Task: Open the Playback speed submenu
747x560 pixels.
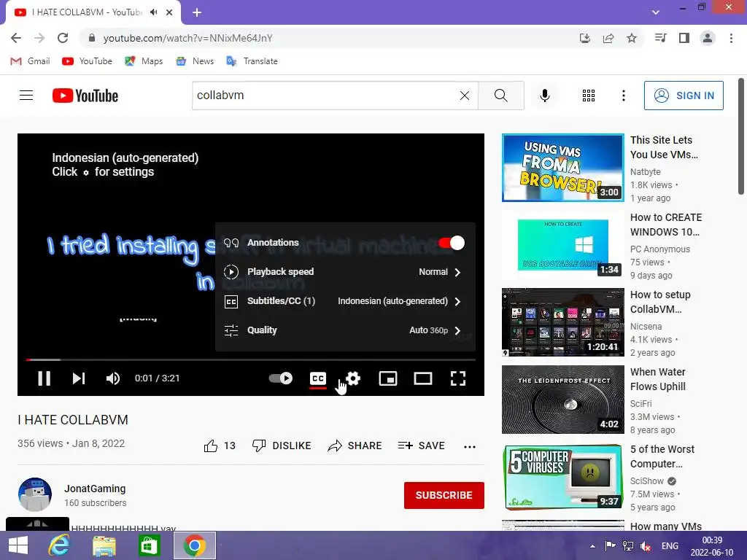Action: point(345,272)
